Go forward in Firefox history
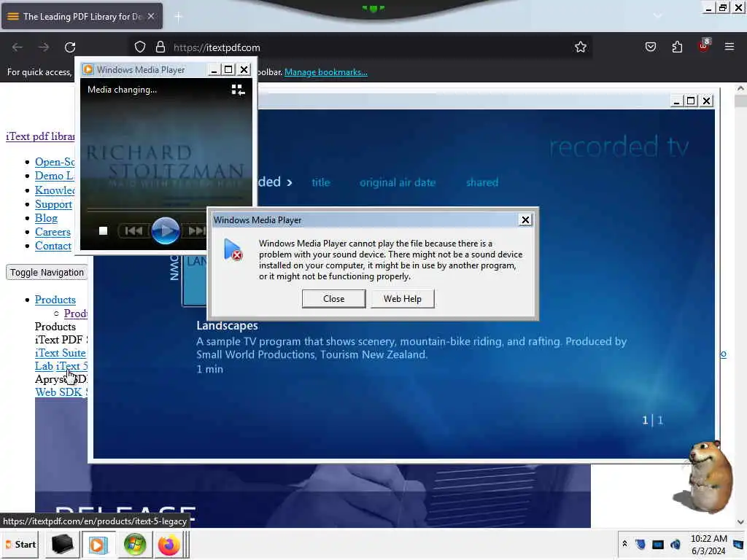 (44, 47)
